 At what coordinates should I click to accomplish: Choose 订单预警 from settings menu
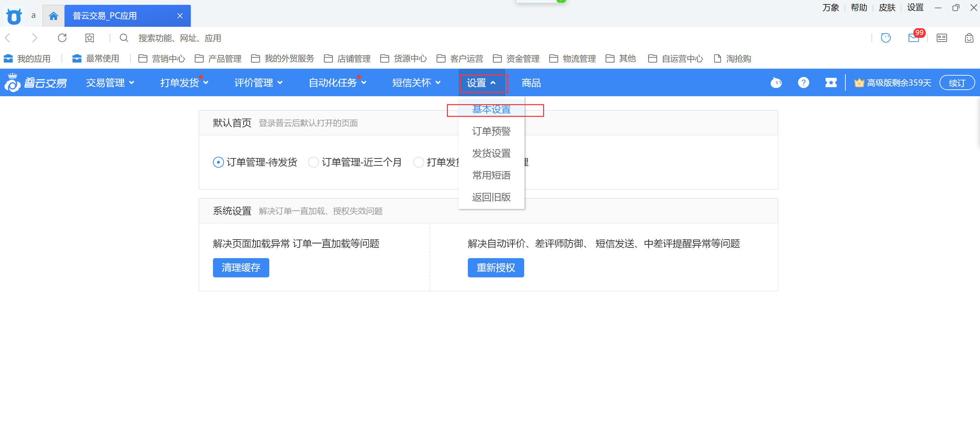pyautogui.click(x=491, y=131)
